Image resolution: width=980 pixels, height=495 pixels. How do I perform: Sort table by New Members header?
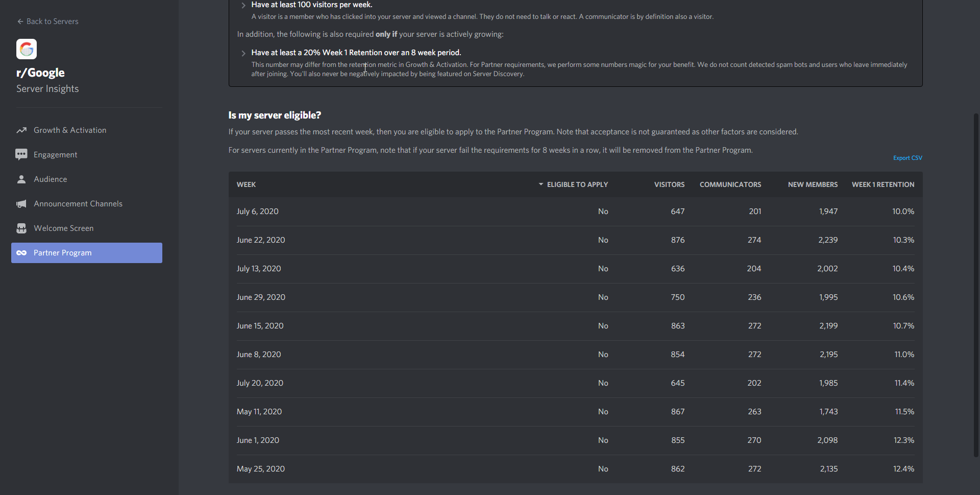(x=813, y=184)
